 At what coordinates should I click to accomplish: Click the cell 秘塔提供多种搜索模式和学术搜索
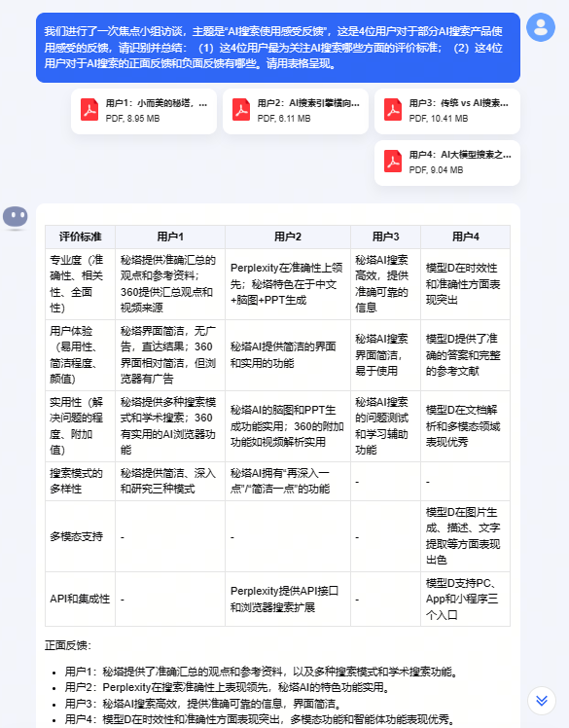tap(170, 426)
